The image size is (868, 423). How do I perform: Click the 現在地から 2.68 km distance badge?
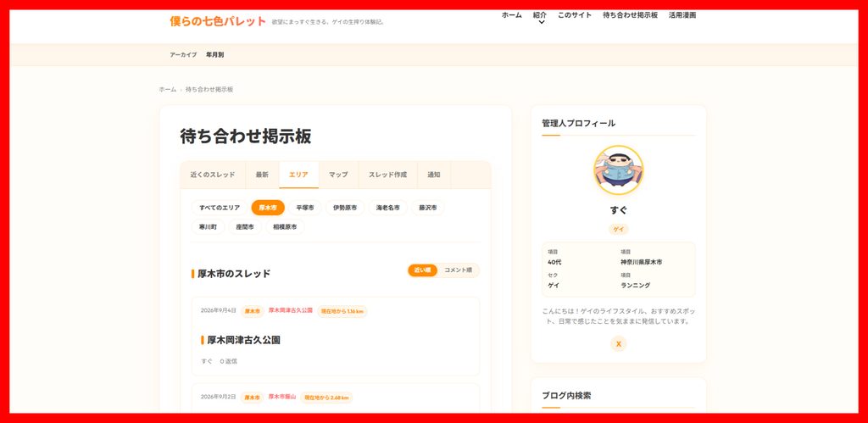click(326, 398)
